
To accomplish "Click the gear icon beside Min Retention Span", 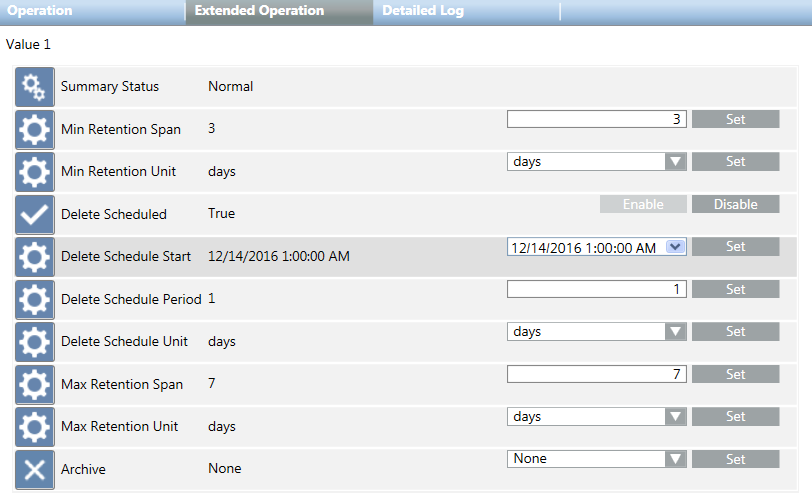I will coord(35,129).
